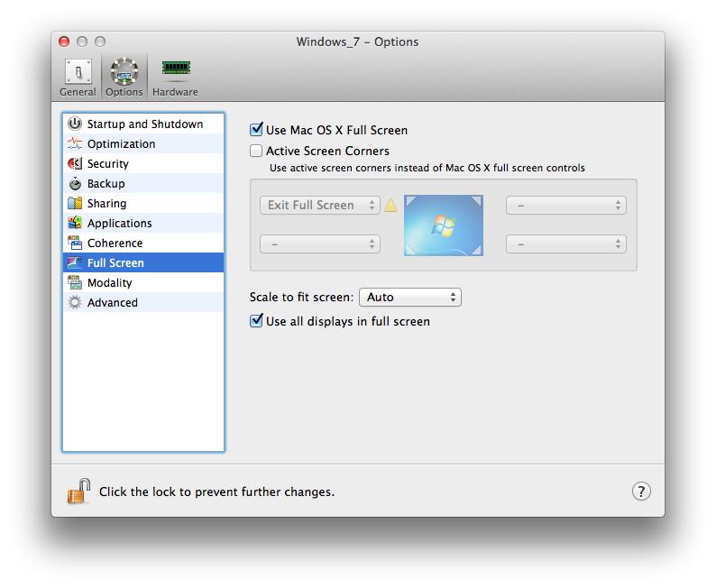Screen dimensions: 716x588
Task: Select the Coherence list entry
Action: click(143, 243)
